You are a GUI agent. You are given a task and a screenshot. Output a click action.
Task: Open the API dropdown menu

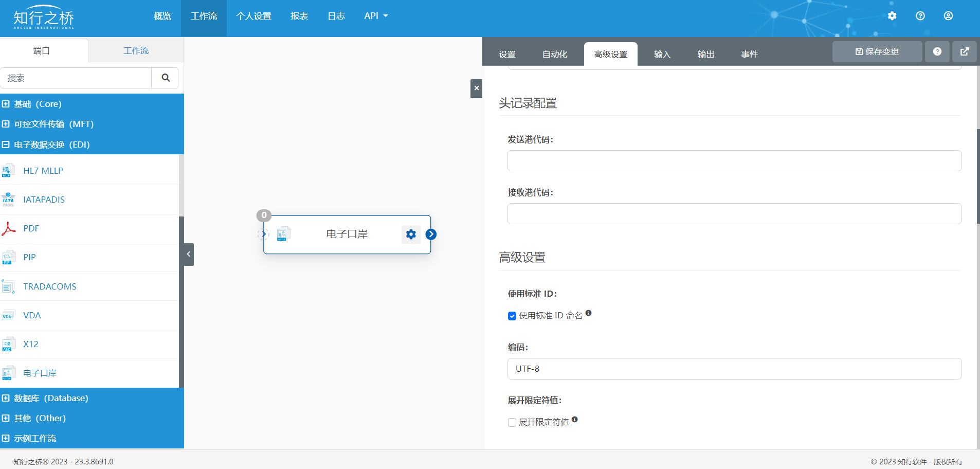376,16
